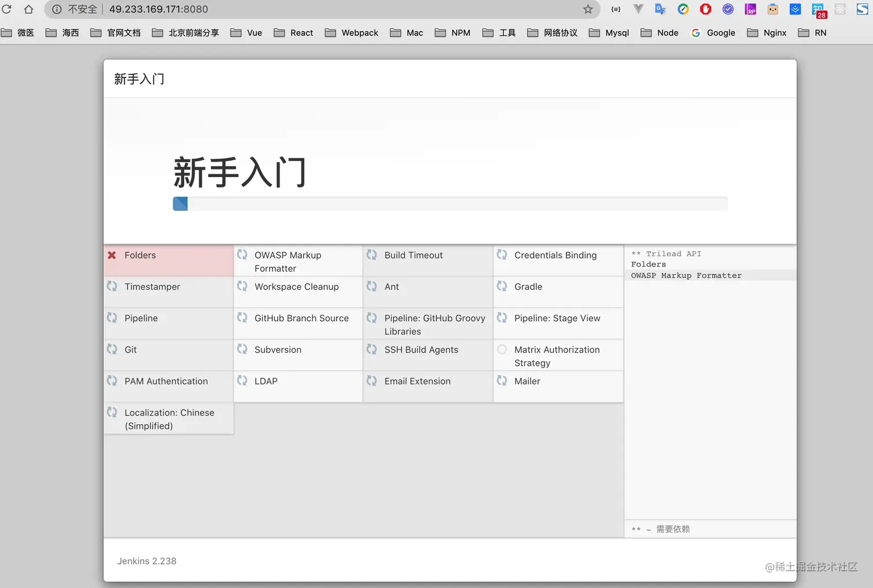The image size is (873, 588).
Task: Click the spinner icon beside OWASP Markup Formatter
Action: (x=242, y=254)
